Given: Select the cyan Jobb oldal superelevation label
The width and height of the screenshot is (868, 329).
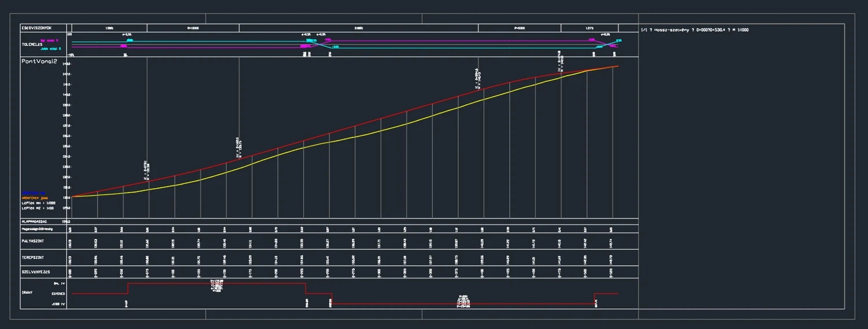Looking at the screenshot, I should coord(50,49).
